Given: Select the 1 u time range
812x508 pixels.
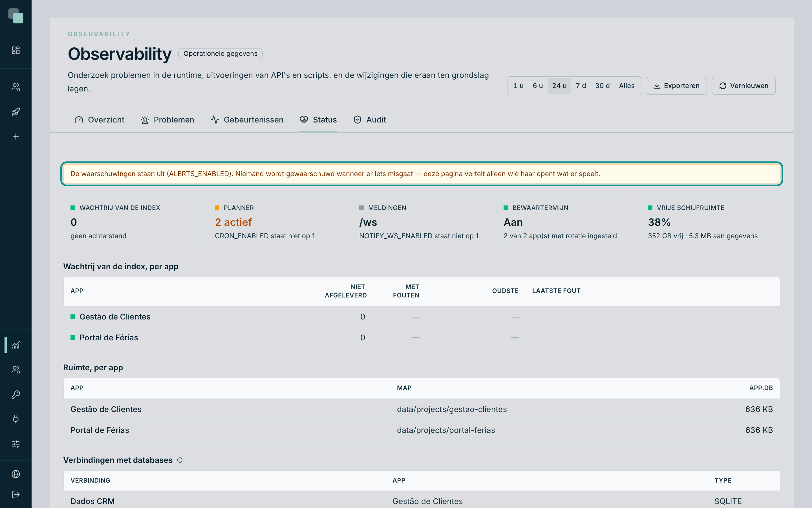Looking at the screenshot, I should tap(518, 86).
